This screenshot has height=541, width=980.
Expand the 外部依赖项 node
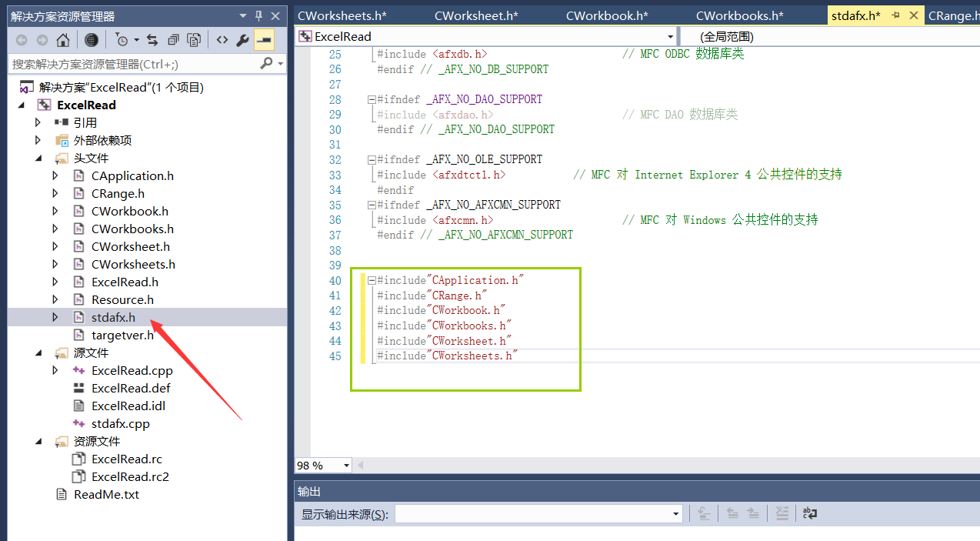coord(38,140)
